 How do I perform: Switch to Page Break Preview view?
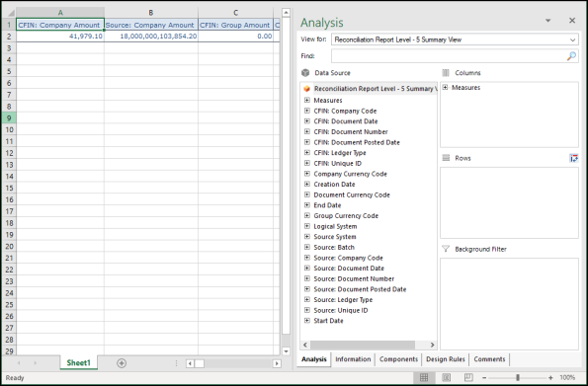[x=468, y=377]
